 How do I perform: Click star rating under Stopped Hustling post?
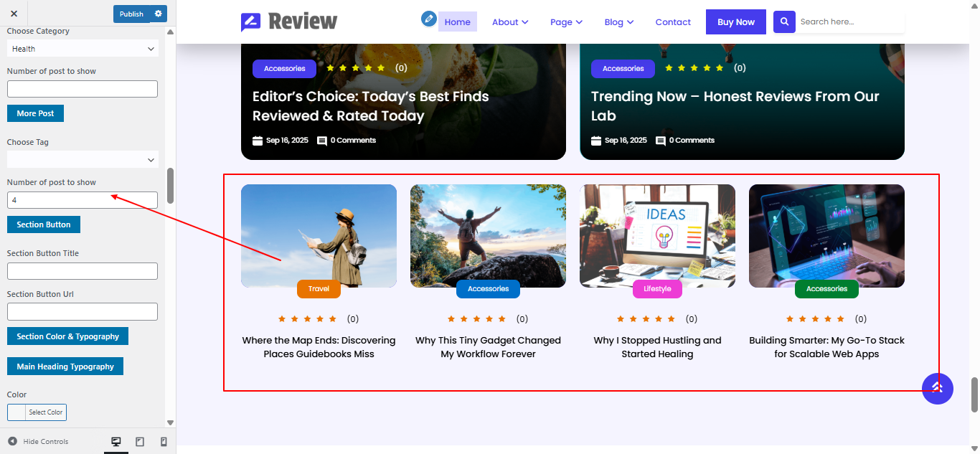(x=646, y=319)
